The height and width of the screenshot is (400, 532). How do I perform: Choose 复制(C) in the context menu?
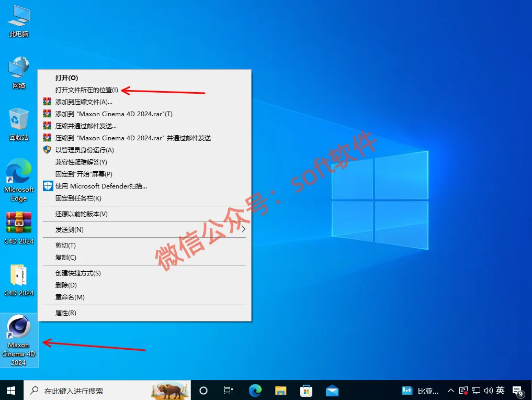144,258
